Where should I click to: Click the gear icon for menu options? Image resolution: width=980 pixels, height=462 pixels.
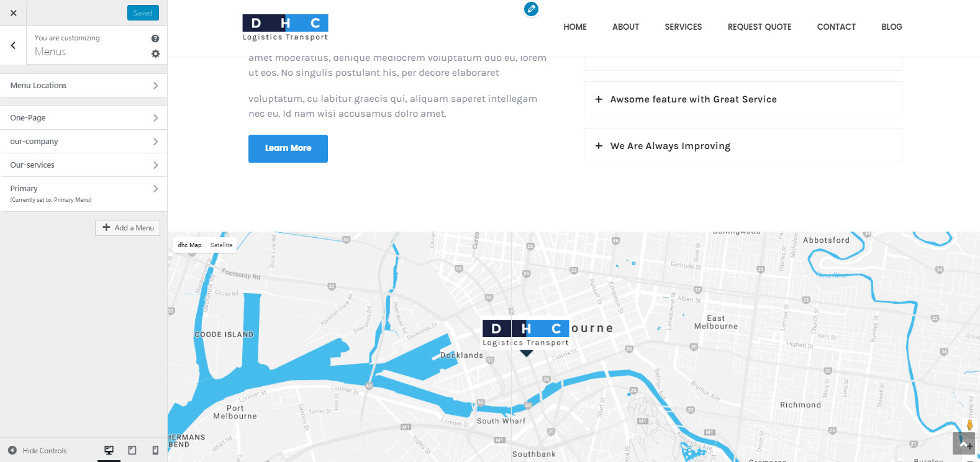point(155,54)
